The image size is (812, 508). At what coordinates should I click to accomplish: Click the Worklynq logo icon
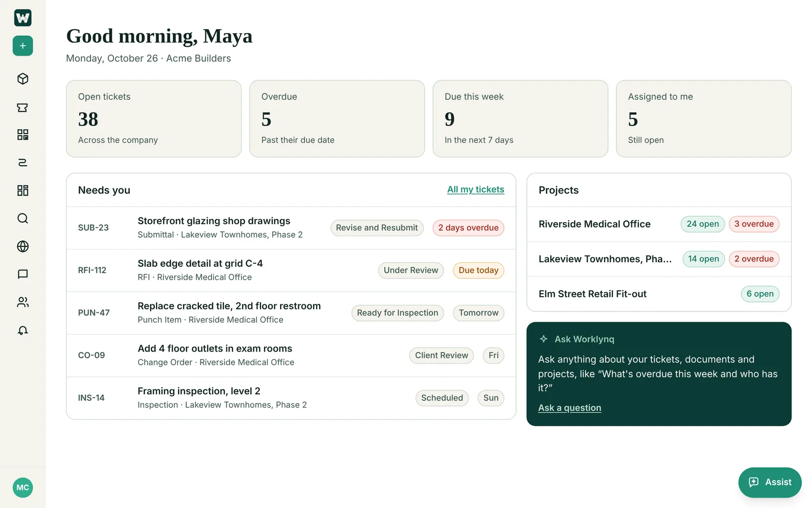(23, 18)
